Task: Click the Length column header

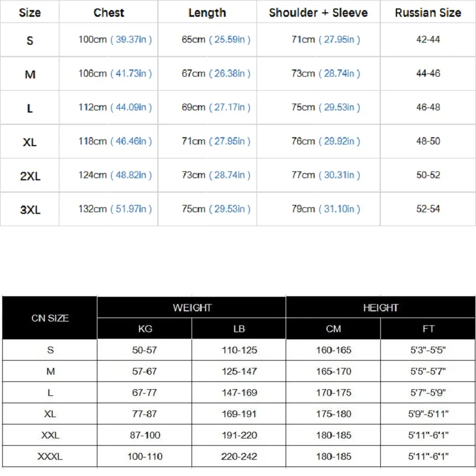Action: (207, 12)
